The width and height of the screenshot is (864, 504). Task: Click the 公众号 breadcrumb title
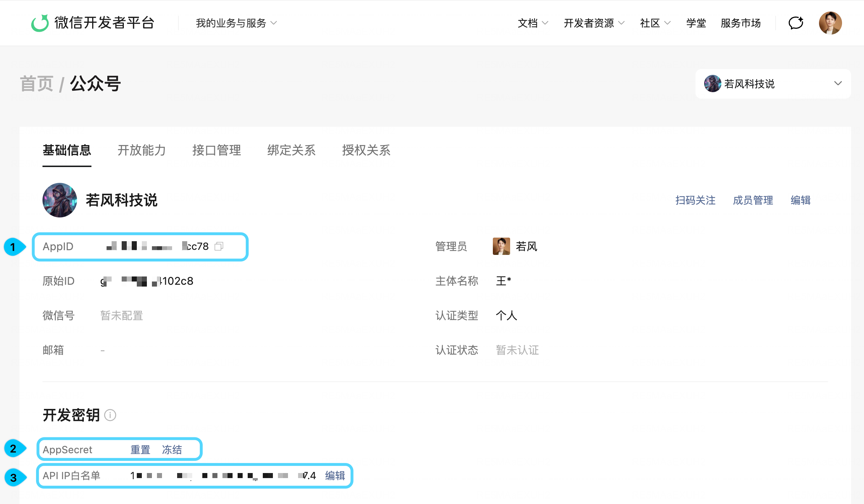(x=95, y=84)
